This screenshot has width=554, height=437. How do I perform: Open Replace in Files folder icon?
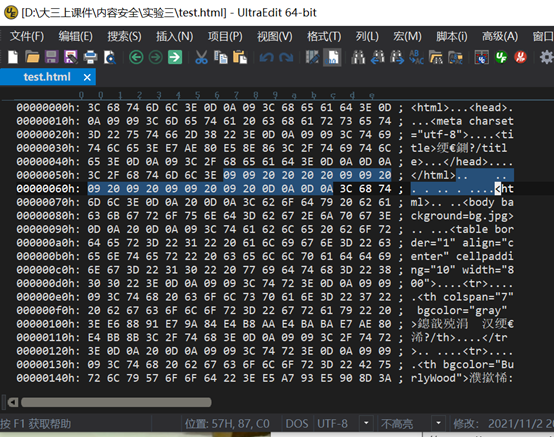455,57
